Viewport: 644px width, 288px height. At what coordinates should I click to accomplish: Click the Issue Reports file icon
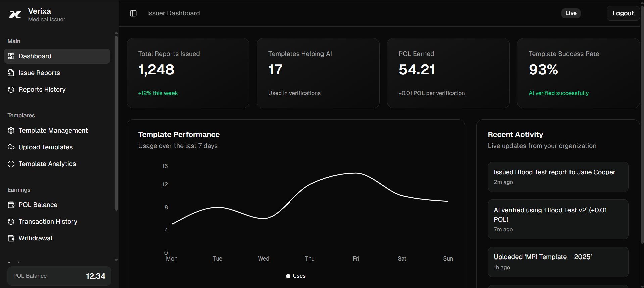[11, 73]
